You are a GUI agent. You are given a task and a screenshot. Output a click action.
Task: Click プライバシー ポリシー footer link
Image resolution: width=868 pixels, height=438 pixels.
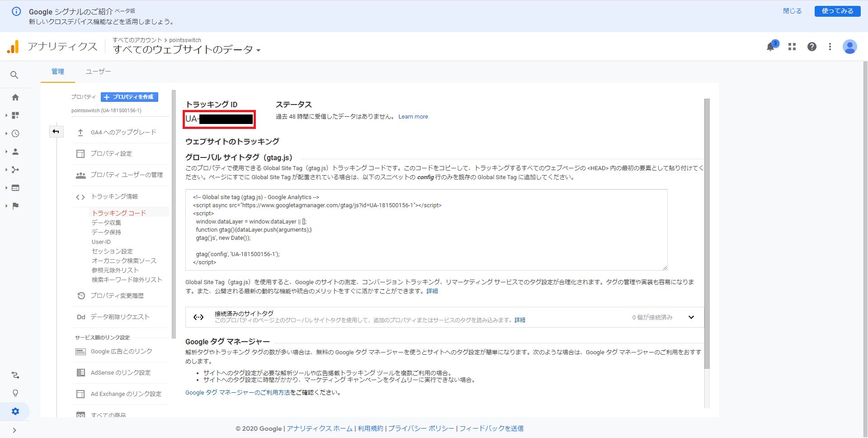pyautogui.click(x=421, y=428)
